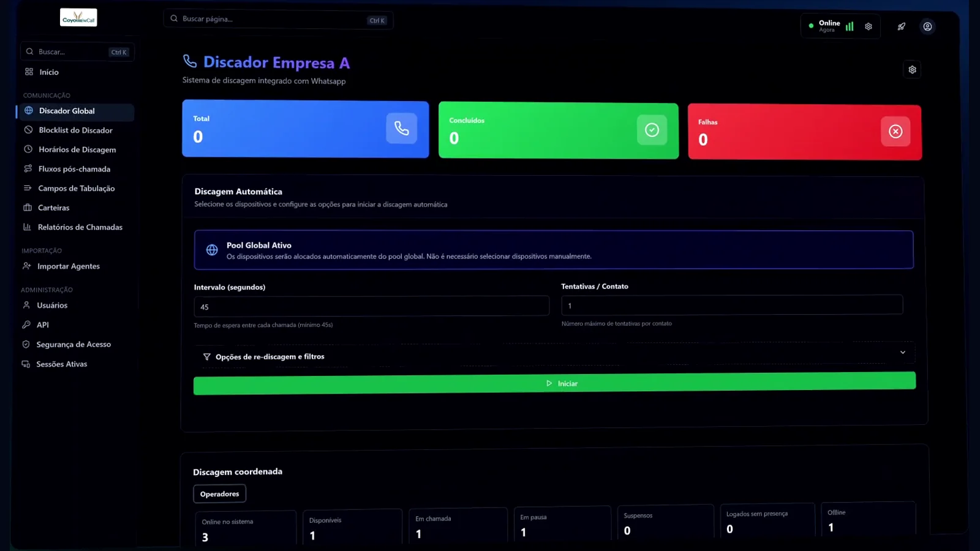
Task: Click the Disponíveis stat card
Action: click(x=352, y=527)
